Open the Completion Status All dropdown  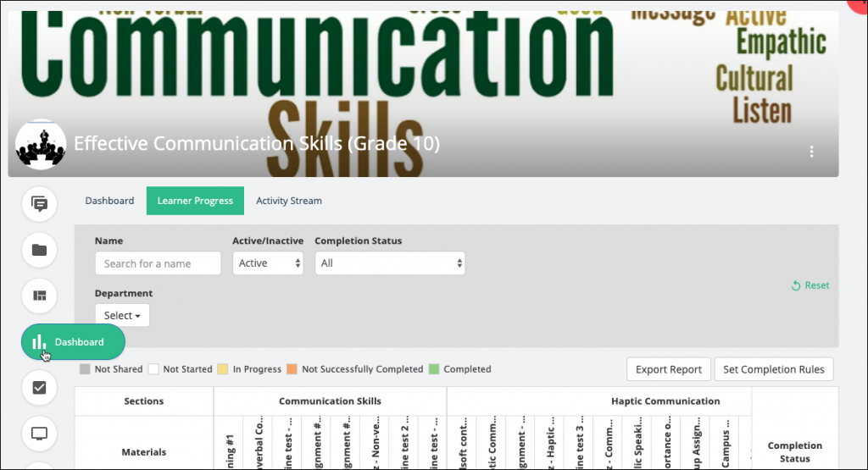pyautogui.click(x=390, y=263)
